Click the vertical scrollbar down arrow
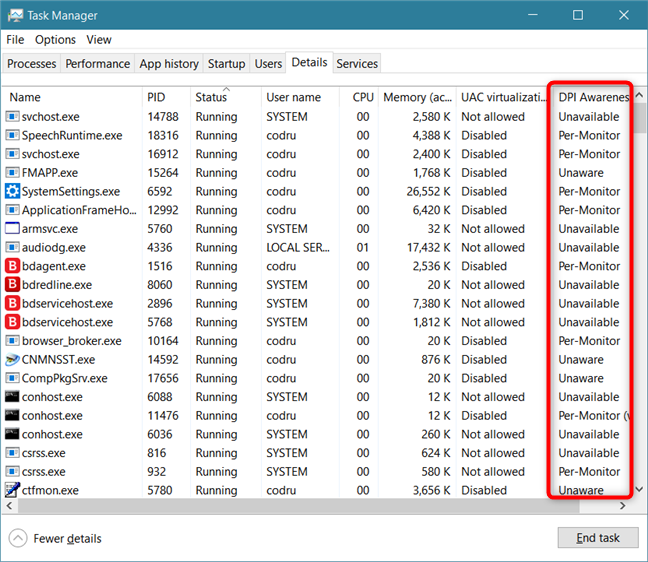648x562 pixels. tap(639, 490)
